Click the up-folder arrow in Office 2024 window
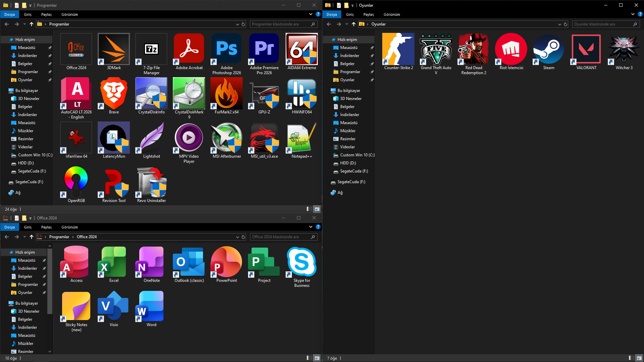644x362 pixels. pos(32,237)
